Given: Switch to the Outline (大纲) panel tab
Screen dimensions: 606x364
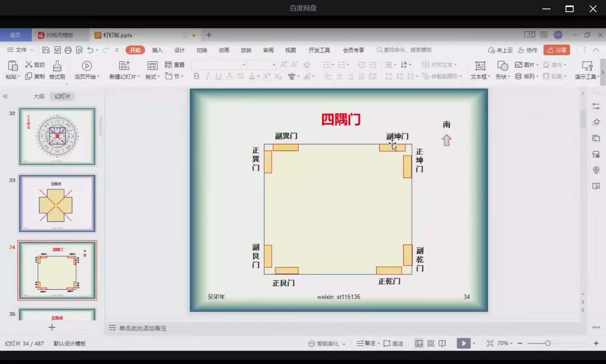Looking at the screenshot, I should (39, 96).
